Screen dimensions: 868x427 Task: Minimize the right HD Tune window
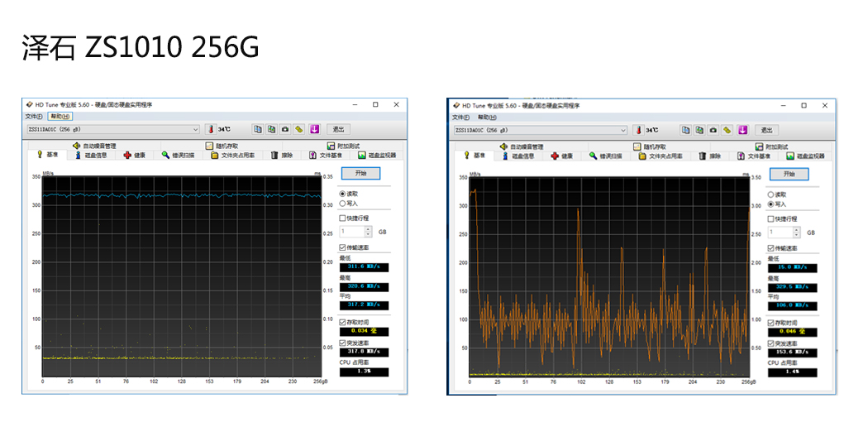(x=783, y=105)
